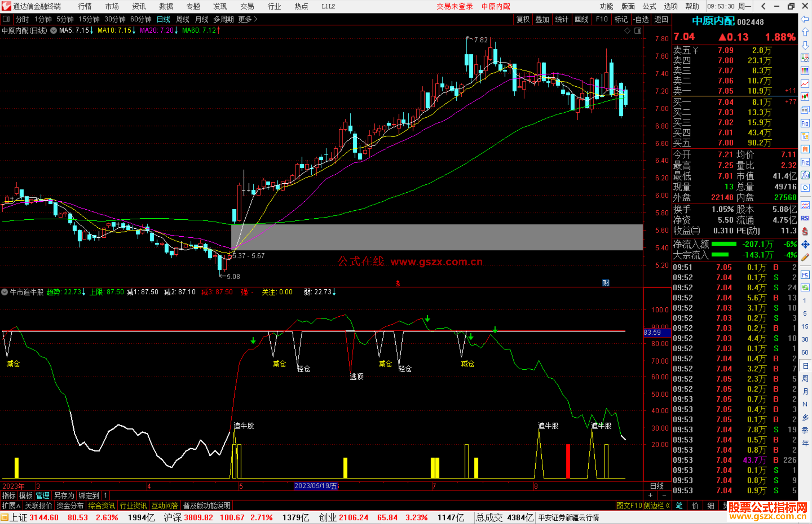812x524 pixels.
Task: Toggle left panel icon beside 分时
Action: 6,19
